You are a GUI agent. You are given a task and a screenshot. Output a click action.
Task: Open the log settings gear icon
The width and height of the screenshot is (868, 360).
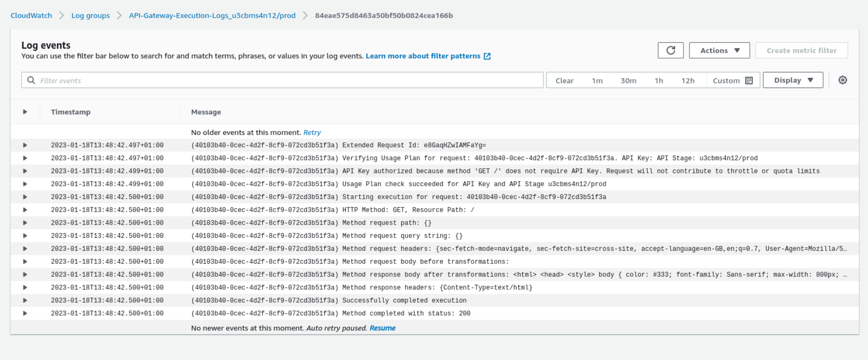tap(843, 80)
